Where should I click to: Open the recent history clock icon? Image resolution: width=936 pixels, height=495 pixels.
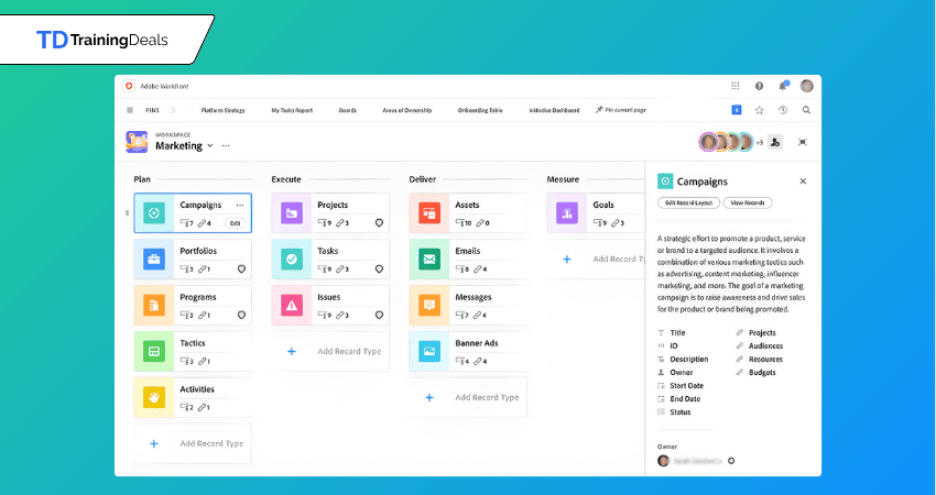[783, 110]
